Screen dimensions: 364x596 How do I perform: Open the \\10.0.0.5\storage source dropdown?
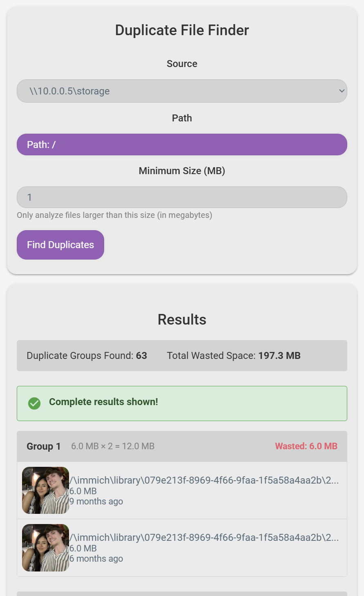coord(182,91)
